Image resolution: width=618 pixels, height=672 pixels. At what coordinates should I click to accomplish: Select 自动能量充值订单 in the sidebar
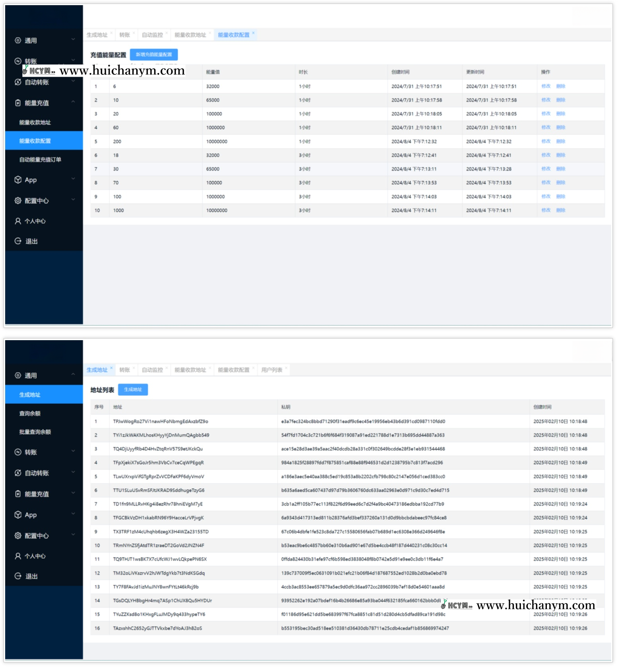40,160
